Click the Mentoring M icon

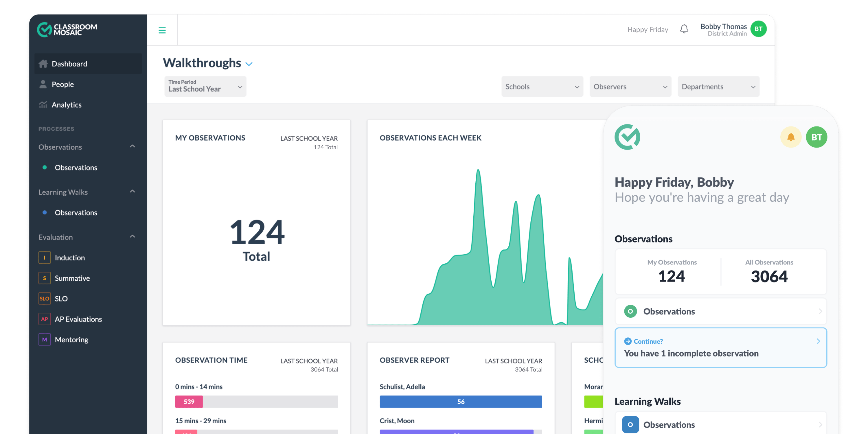45,340
